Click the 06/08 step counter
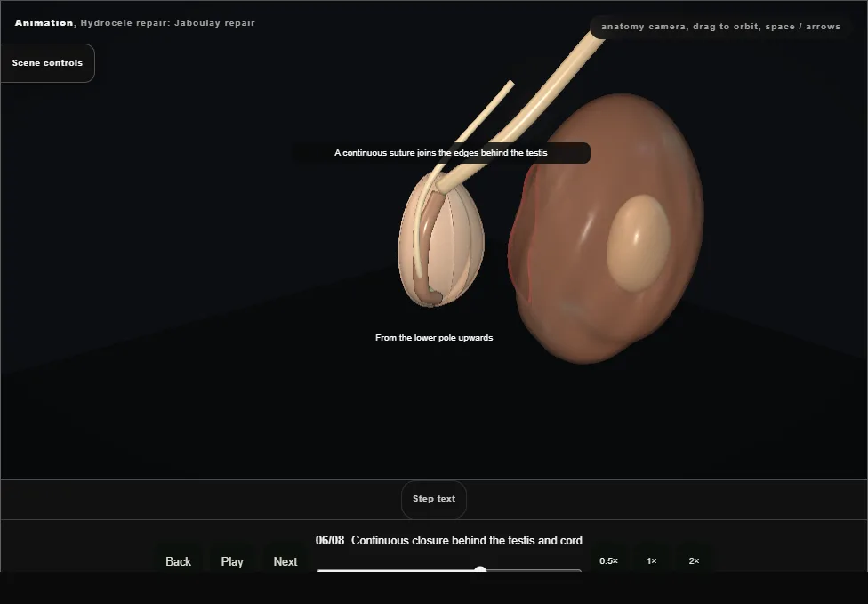Image resolution: width=868 pixels, height=604 pixels. click(330, 540)
